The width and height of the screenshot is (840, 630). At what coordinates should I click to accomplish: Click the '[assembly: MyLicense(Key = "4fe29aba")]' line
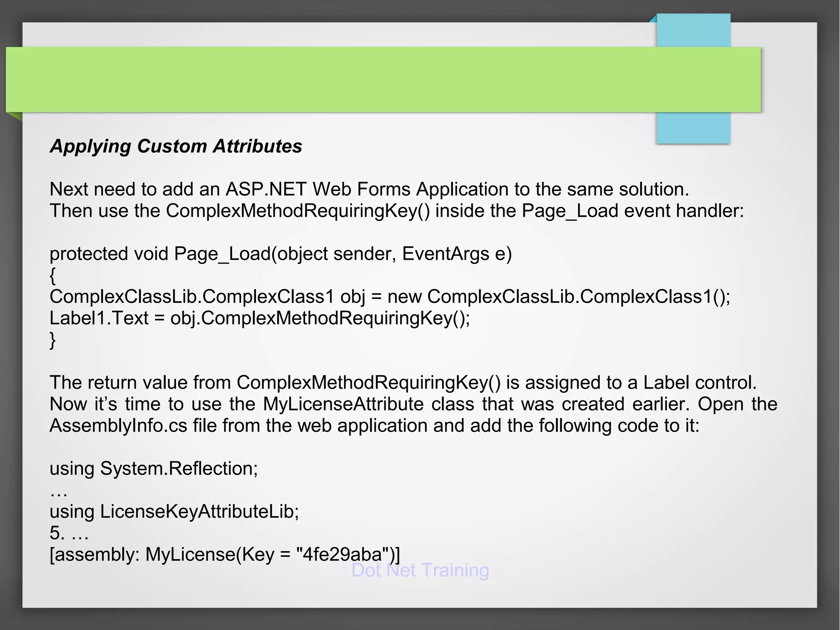point(225,554)
